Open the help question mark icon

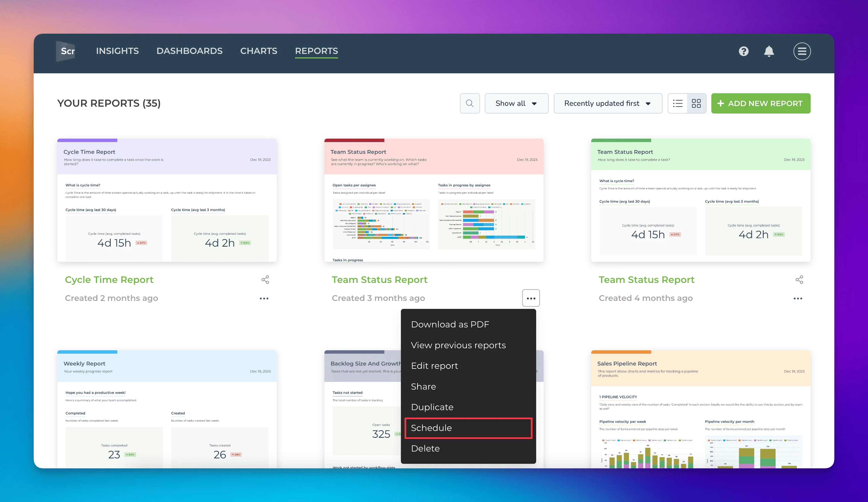point(744,51)
